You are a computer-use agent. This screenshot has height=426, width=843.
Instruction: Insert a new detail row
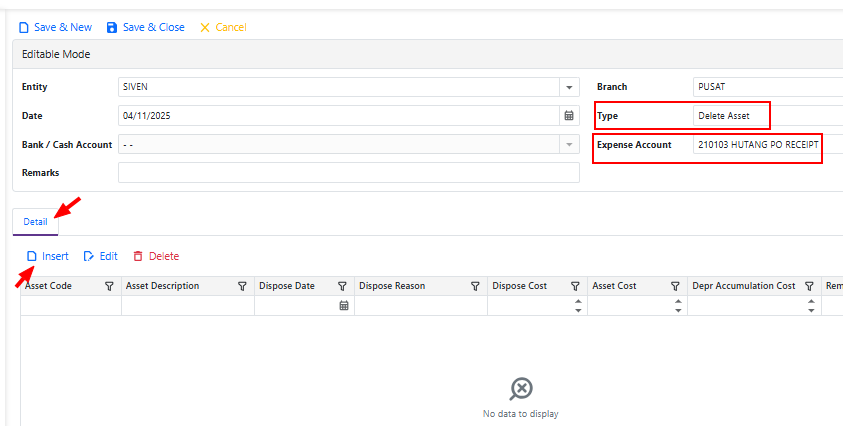point(48,256)
